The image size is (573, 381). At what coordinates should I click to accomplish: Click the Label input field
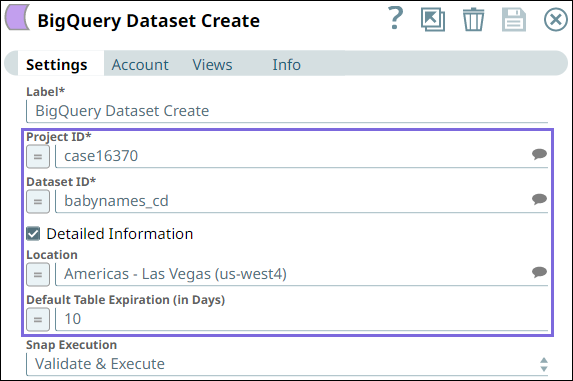tap(287, 111)
